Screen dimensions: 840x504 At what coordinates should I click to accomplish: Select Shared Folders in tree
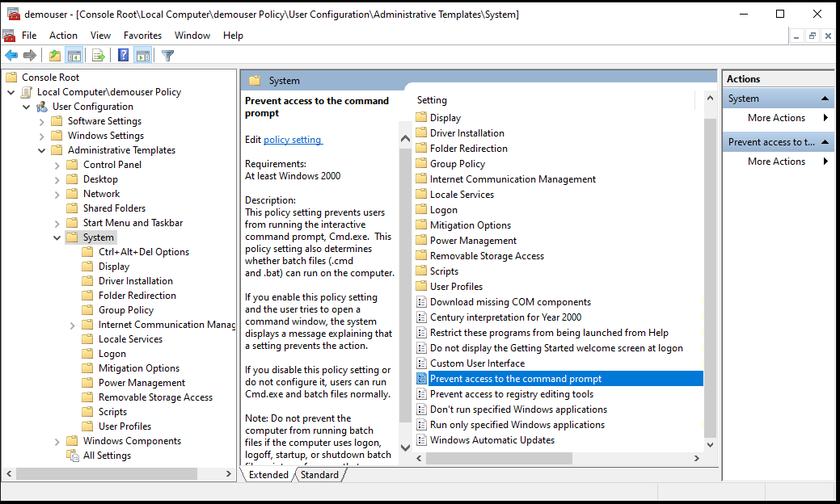(x=114, y=208)
